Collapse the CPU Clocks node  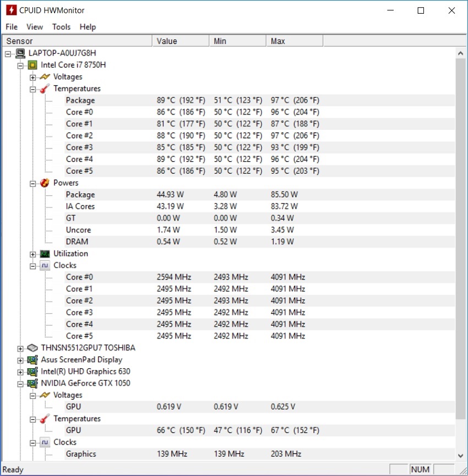point(33,266)
